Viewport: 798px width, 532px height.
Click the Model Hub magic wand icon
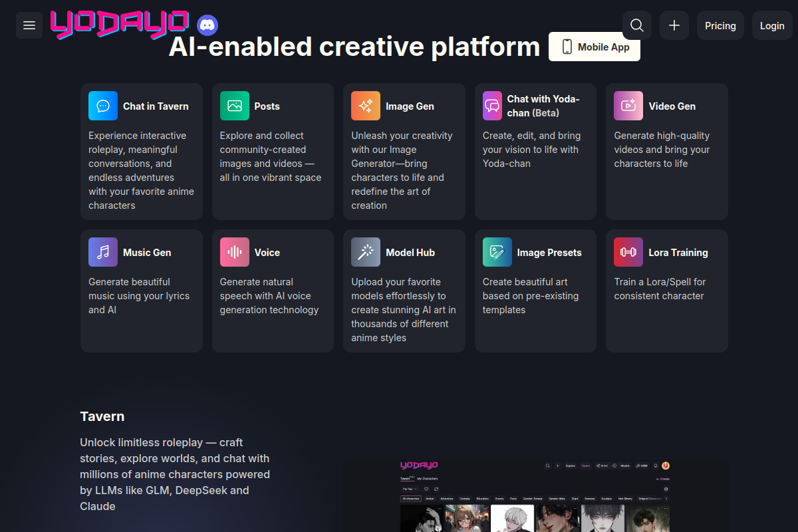click(x=366, y=252)
